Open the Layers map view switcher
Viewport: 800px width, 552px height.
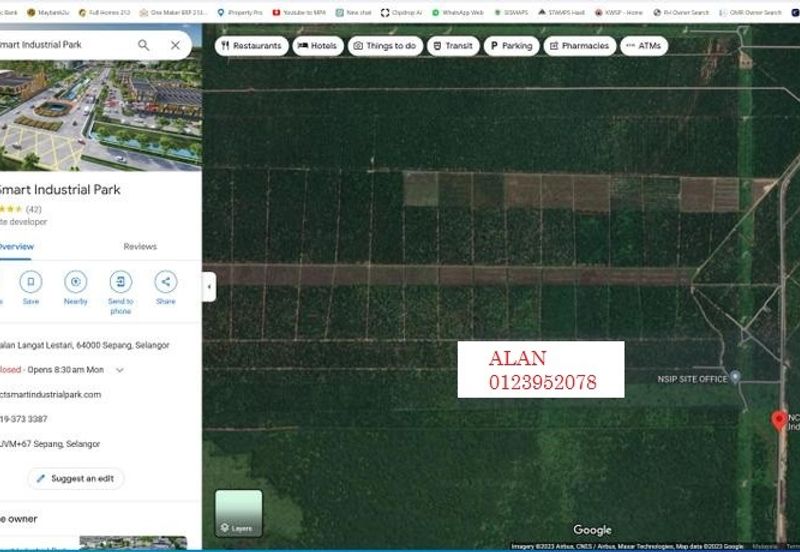tap(238, 513)
